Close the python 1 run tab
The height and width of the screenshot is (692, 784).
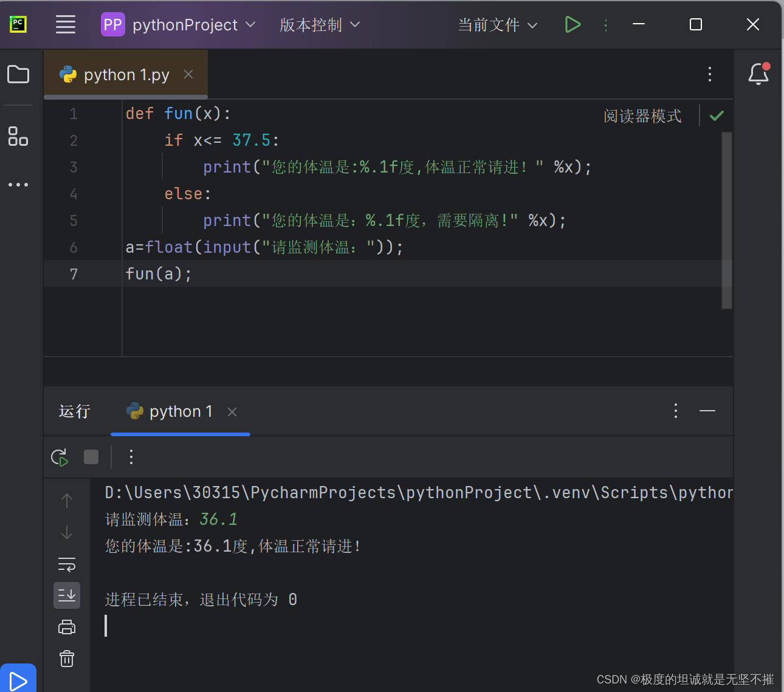[232, 412]
